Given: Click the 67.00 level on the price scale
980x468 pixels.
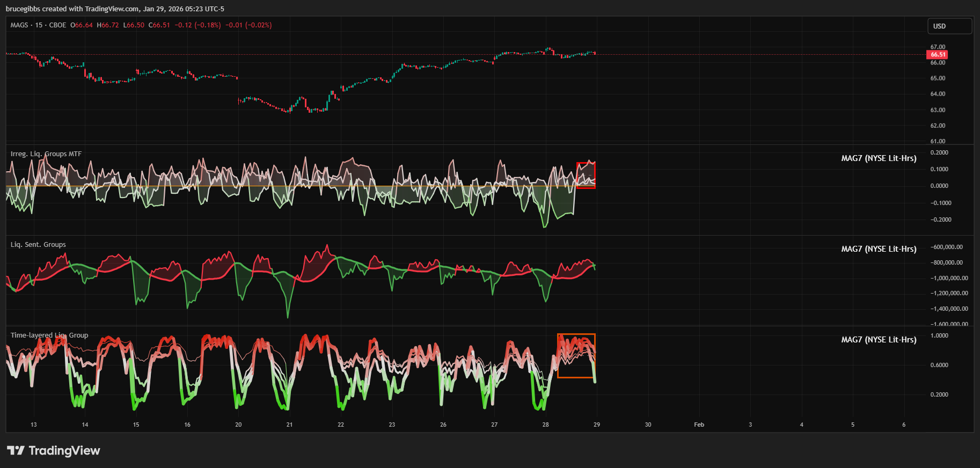Looking at the screenshot, I should coord(938,47).
